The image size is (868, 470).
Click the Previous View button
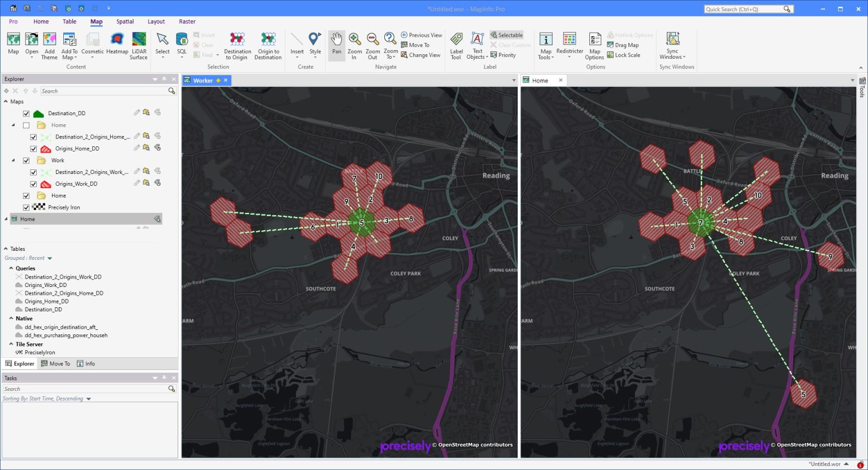pos(421,35)
